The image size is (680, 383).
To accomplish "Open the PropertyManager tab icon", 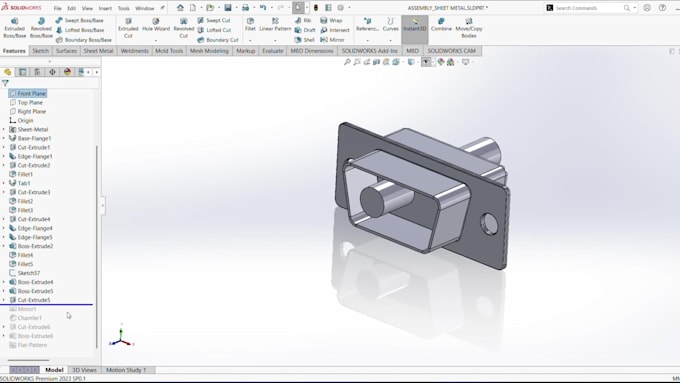I will (x=23, y=72).
